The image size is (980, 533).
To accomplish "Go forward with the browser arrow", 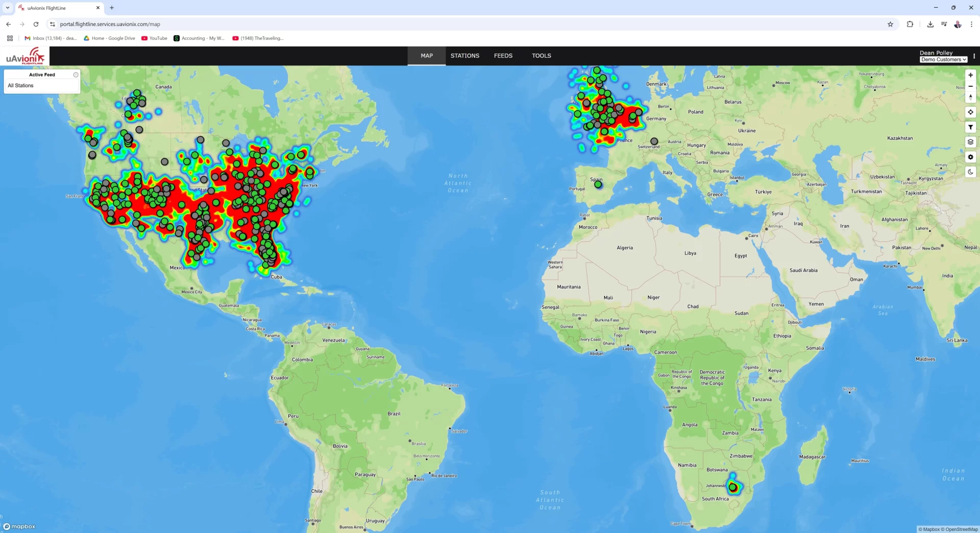I will point(22,24).
